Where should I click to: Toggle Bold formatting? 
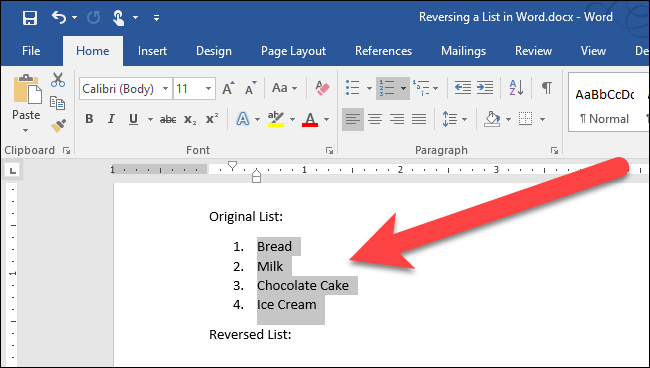click(x=89, y=119)
